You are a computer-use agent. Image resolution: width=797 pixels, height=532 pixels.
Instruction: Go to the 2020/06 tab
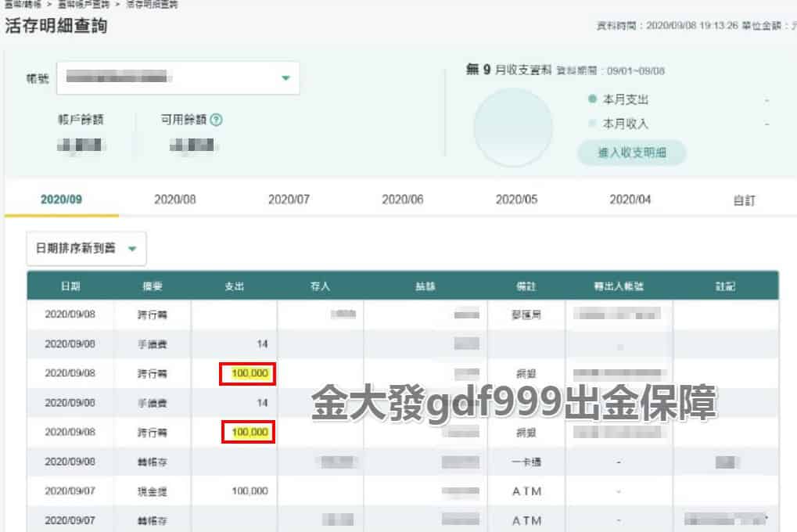point(403,199)
